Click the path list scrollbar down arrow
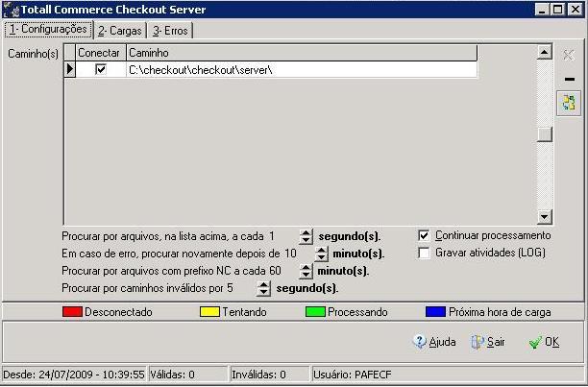588x387 pixels. [545, 217]
